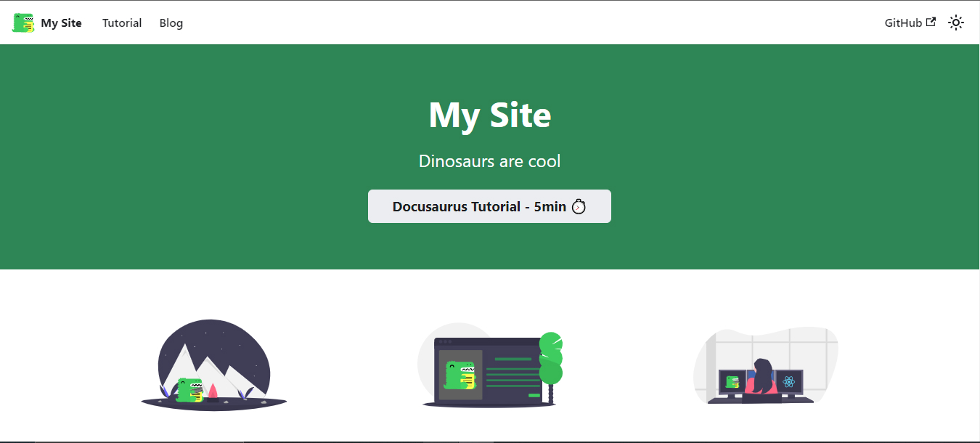The width and height of the screenshot is (980, 443).
Task: Click the green tree beside the browser window illustration
Action: [x=550, y=359]
